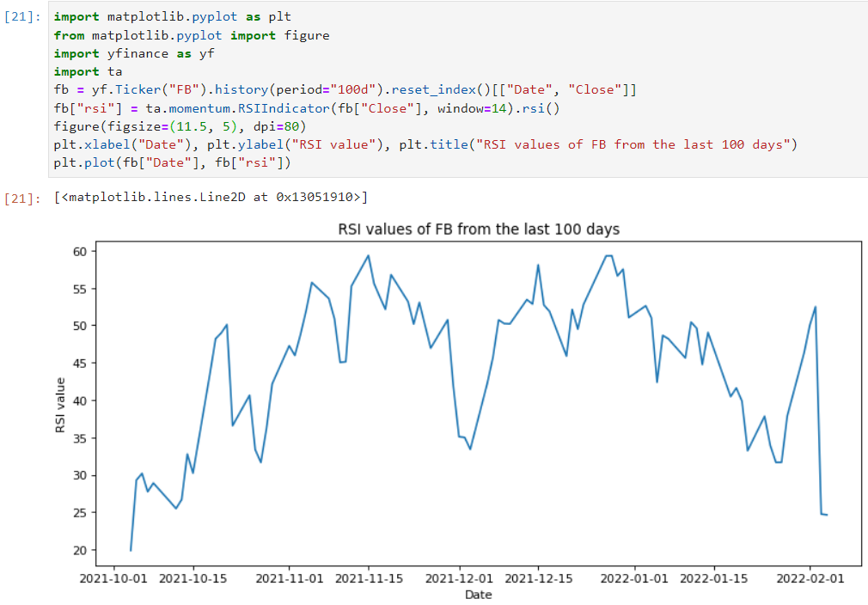This screenshot has width=868, height=605.
Task: Click the 2022-02-01 x-axis tick label
Action: pyautogui.click(x=810, y=578)
